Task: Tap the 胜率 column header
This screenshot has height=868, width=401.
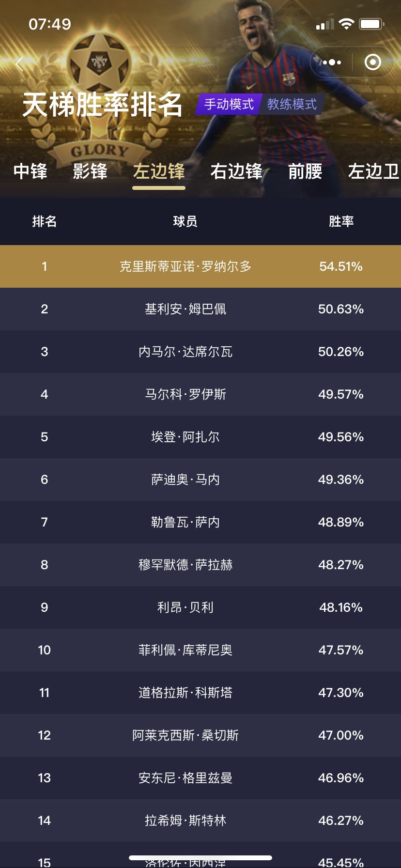Action: 341,221
